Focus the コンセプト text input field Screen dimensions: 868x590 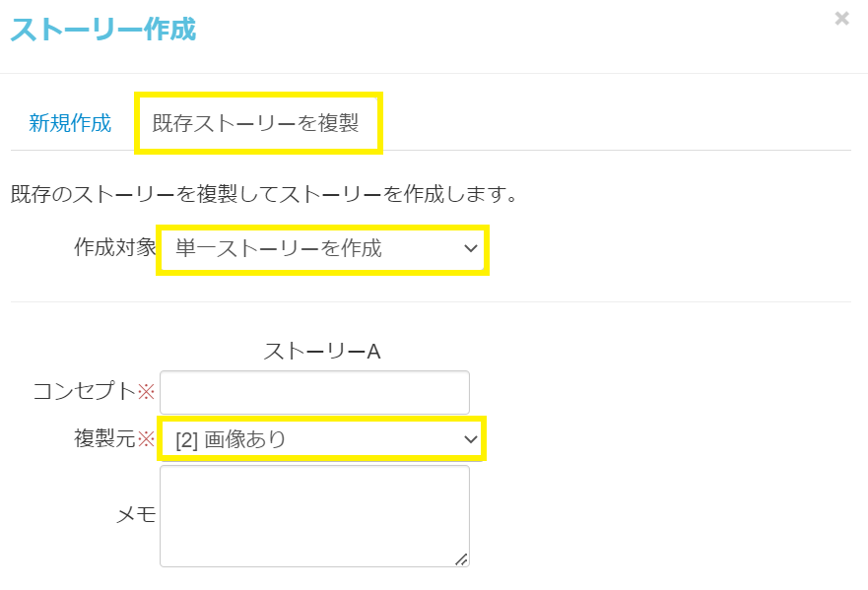click(314, 392)
